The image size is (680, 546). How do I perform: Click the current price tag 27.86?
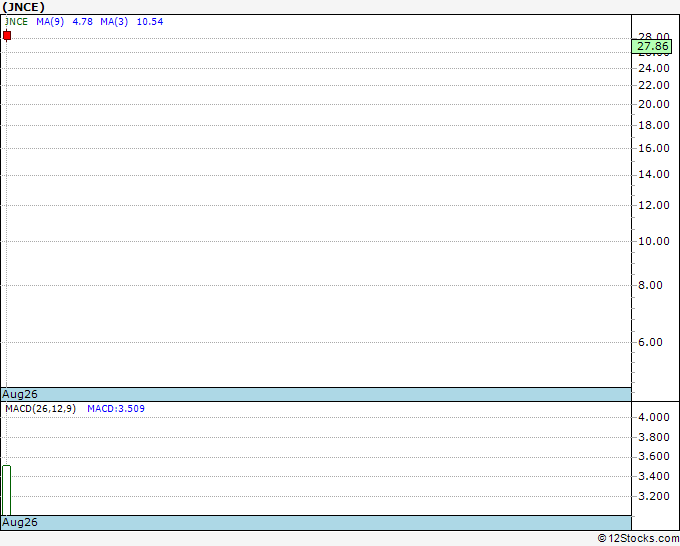coord(652,46)
